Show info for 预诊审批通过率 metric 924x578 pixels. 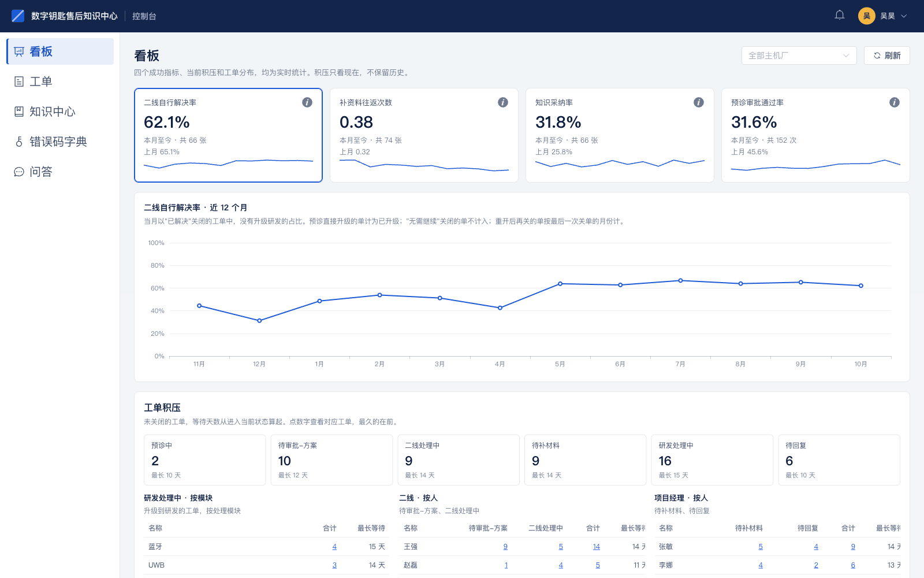(895, 102)
